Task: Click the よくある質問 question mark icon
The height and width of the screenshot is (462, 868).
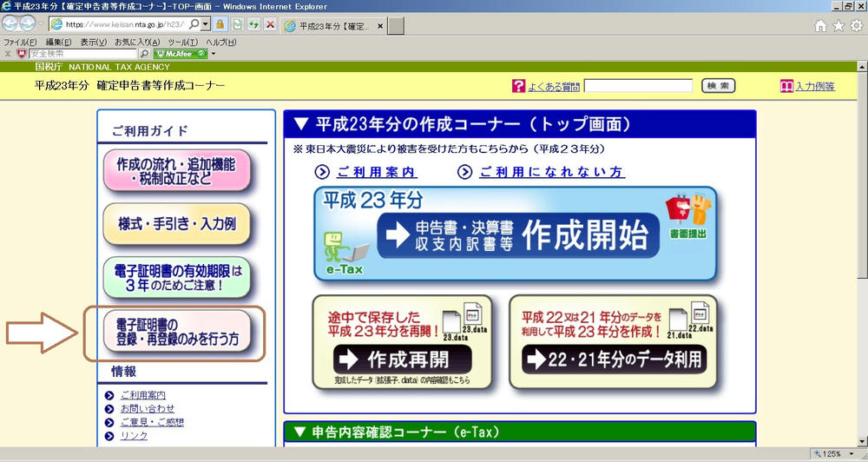Action: tap(518, 86)
